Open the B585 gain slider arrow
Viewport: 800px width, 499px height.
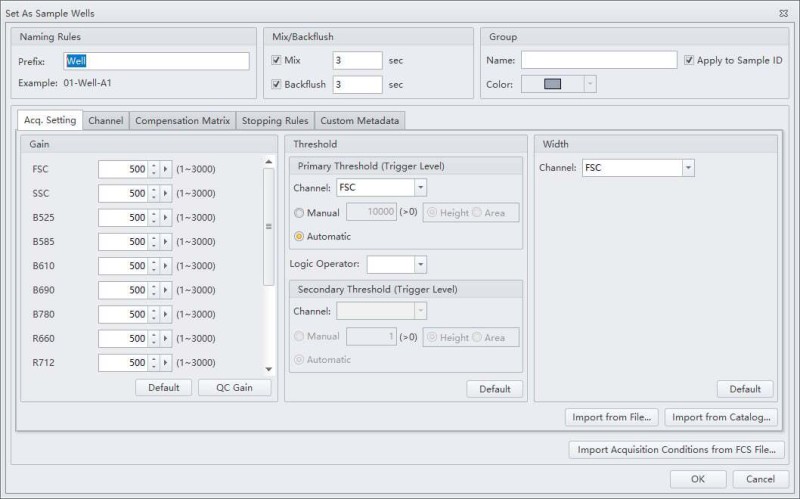point(165,242)
